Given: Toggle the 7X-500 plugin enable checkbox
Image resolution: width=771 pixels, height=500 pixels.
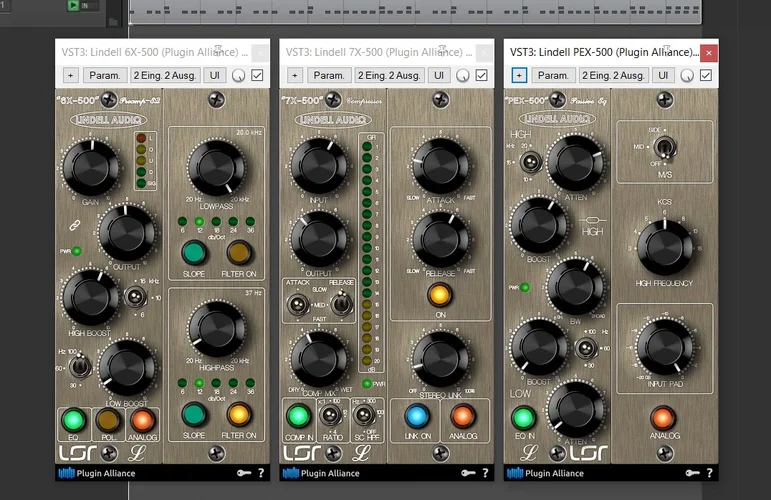Looking at the screenshot, I should 482,75.
